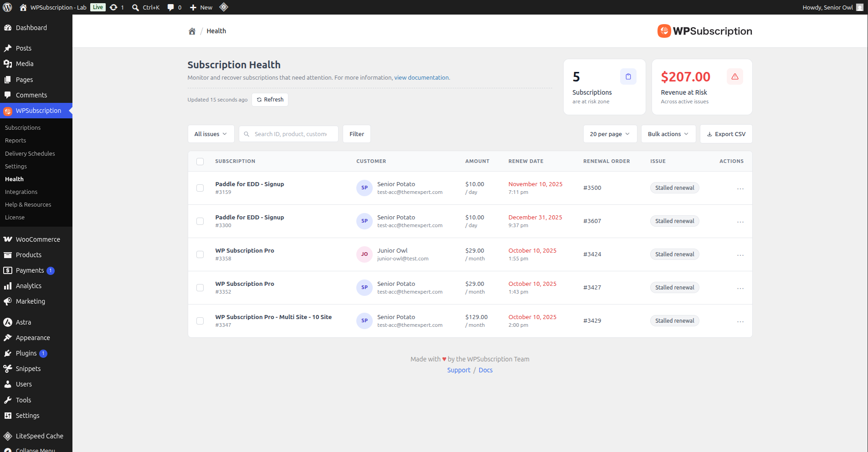This screenshot has width=868, height=452.
Task: Open the Support link in footer
Action: tap(459, 371)
